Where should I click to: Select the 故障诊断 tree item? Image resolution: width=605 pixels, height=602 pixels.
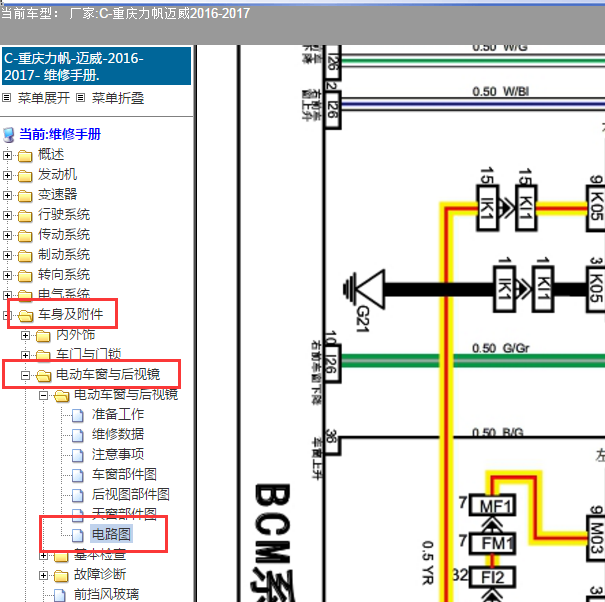pos(100,575)
